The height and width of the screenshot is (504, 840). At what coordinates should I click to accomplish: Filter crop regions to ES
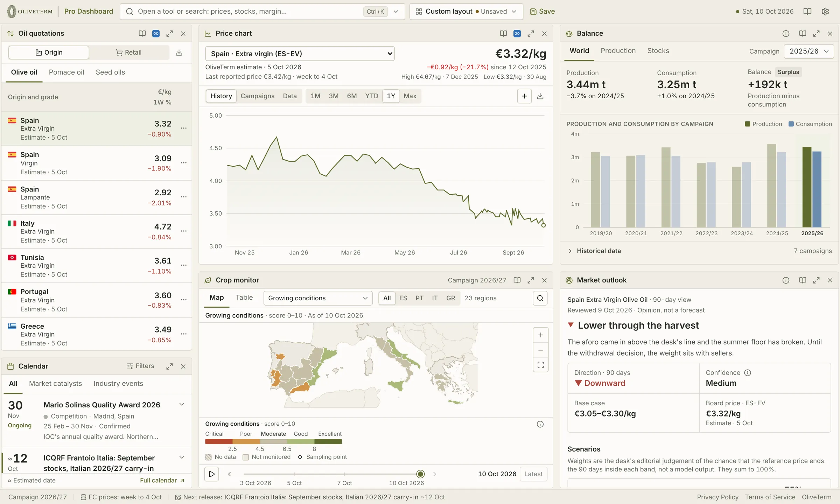pos(403,298)
